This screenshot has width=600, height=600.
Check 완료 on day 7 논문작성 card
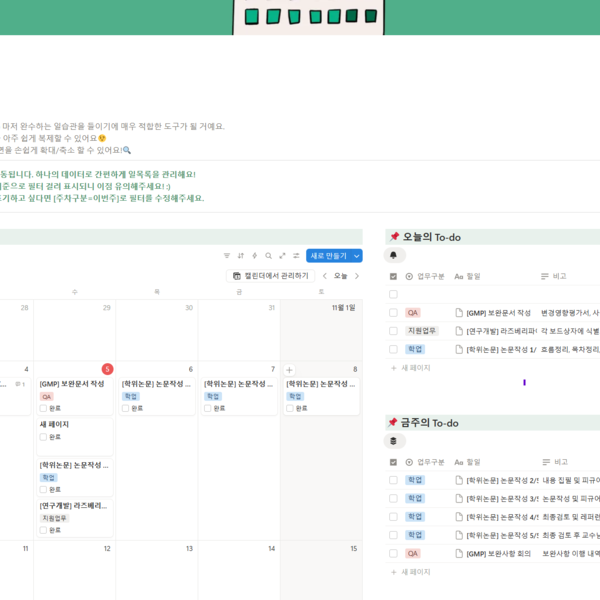point(208,408)
